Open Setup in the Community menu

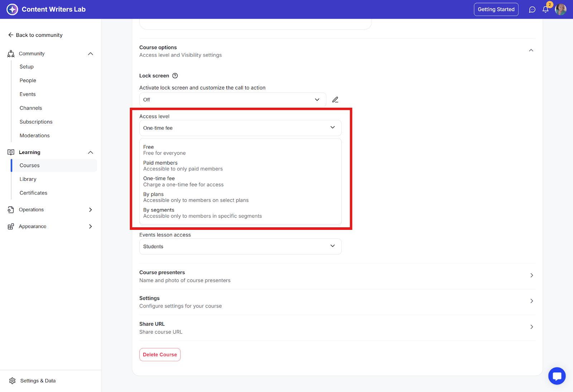pos(27,67)
